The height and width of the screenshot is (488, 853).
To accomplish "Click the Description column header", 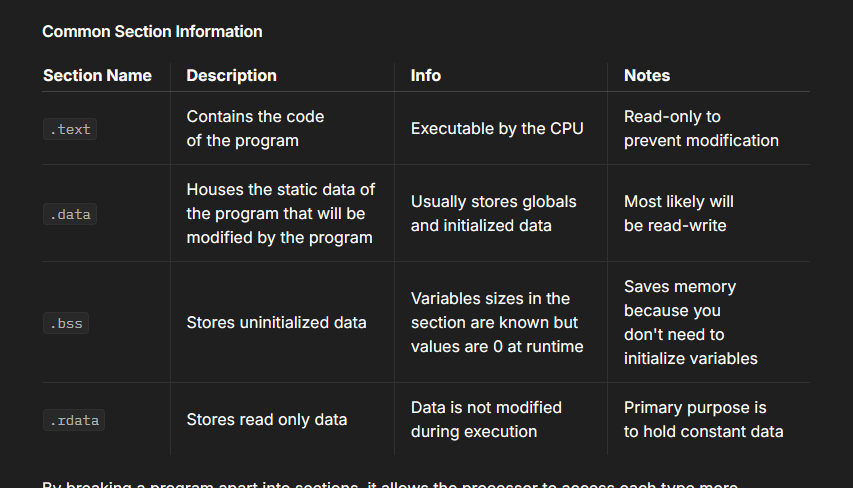I will 232,76.
